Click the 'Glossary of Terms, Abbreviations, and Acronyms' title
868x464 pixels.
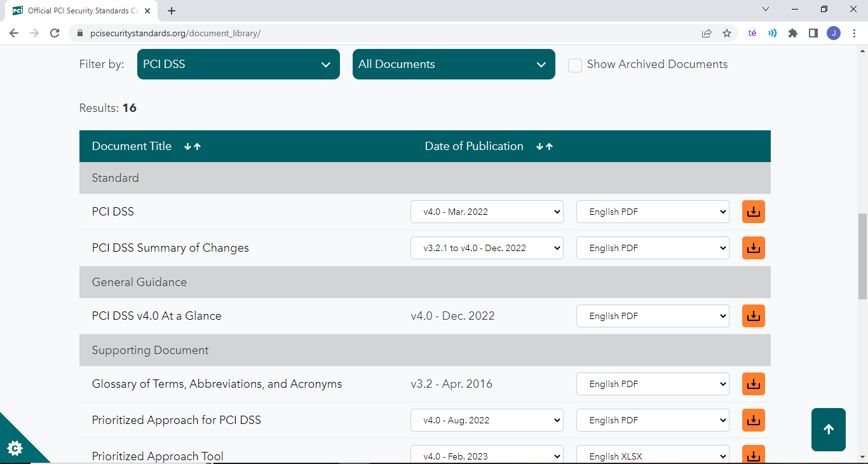coord(217,384)
